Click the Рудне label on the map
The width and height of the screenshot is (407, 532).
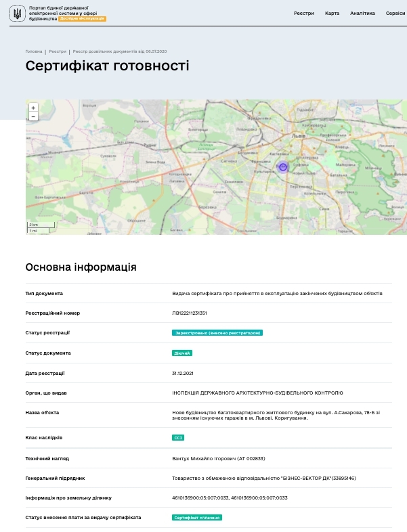[x=150, y=145]
